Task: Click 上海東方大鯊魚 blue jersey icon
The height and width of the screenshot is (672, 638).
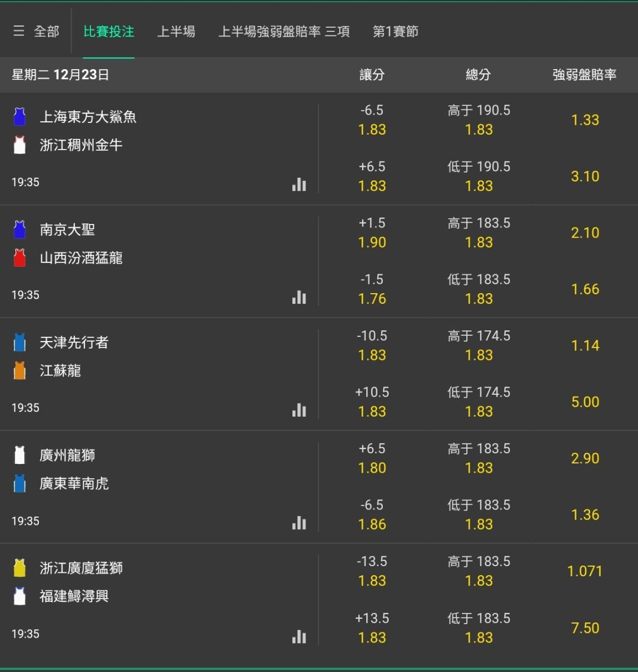Action: [19, 116]
